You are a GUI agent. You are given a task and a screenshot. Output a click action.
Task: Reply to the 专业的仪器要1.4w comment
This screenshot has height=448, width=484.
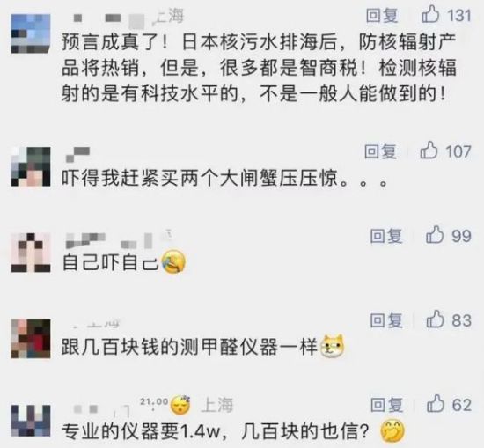[387, 404]
